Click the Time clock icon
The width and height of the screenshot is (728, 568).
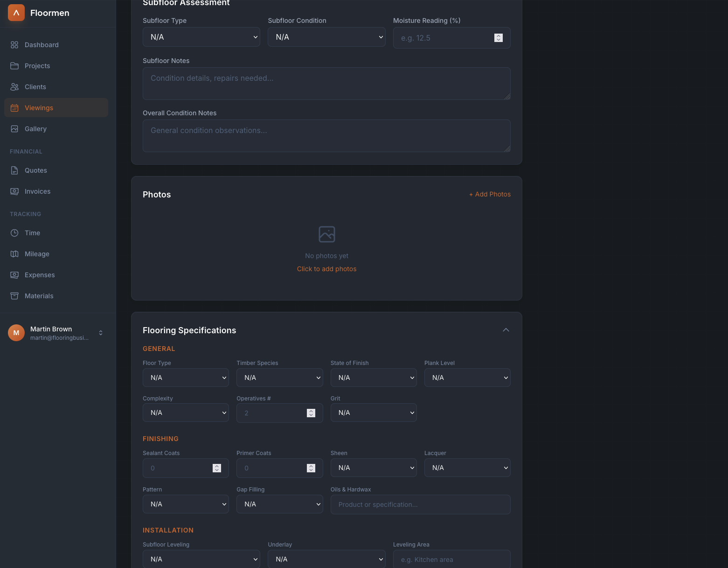[x=14, y=233]
